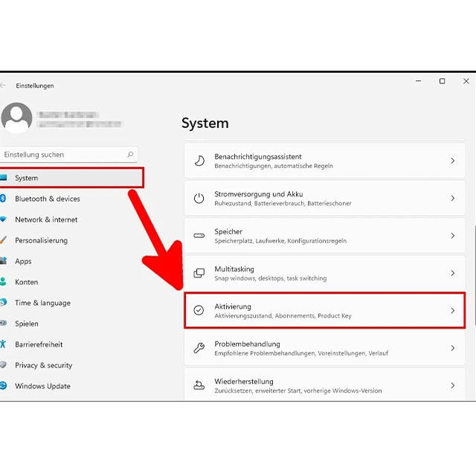Open the Aktivierung settings title
This screenshot has height=476, width=476.
[233, 306]
